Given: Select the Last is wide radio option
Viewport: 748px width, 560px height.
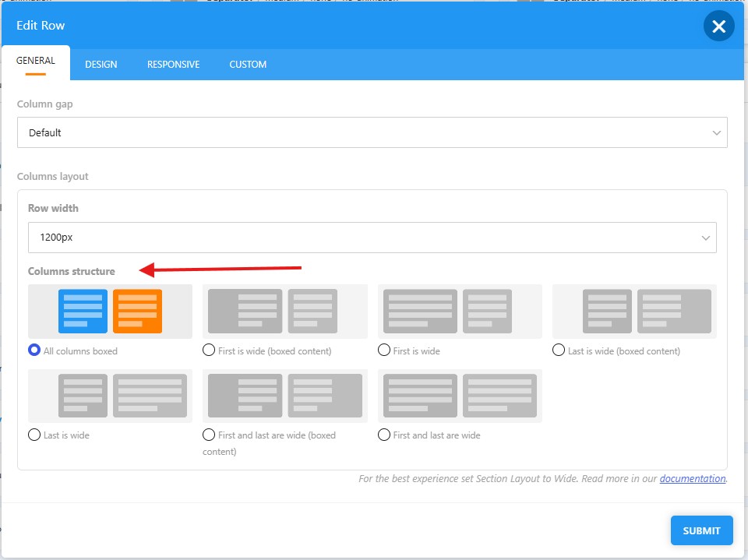Looking at the screenshot, I should coord(34,435).
